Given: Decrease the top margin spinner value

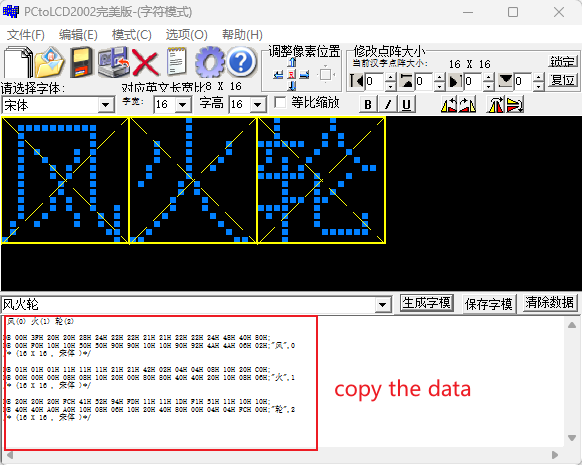Looking at the screenshot, I should click(x=439, y=86).
